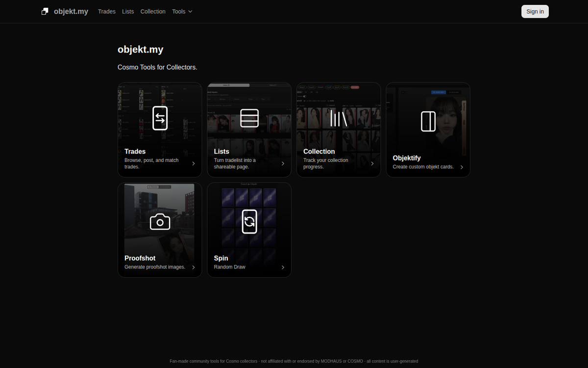Open the Spin card title
Viewport: 588px width, 368px height.
(x=221, y=258)
